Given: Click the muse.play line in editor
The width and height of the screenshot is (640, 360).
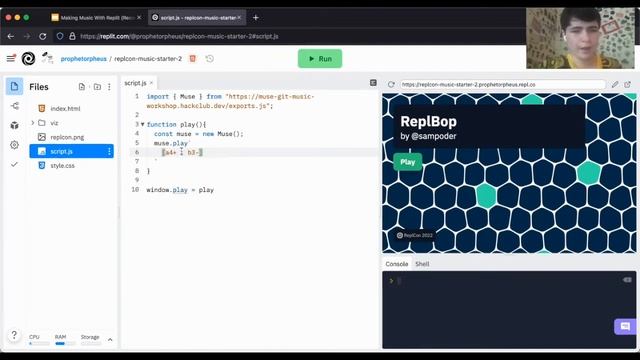Looking at the screenshot, I should 171,143.
